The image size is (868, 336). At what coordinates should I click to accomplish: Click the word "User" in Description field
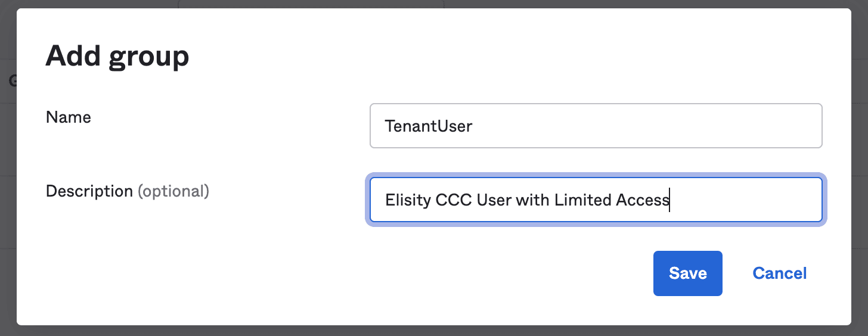tap(494, 200)
